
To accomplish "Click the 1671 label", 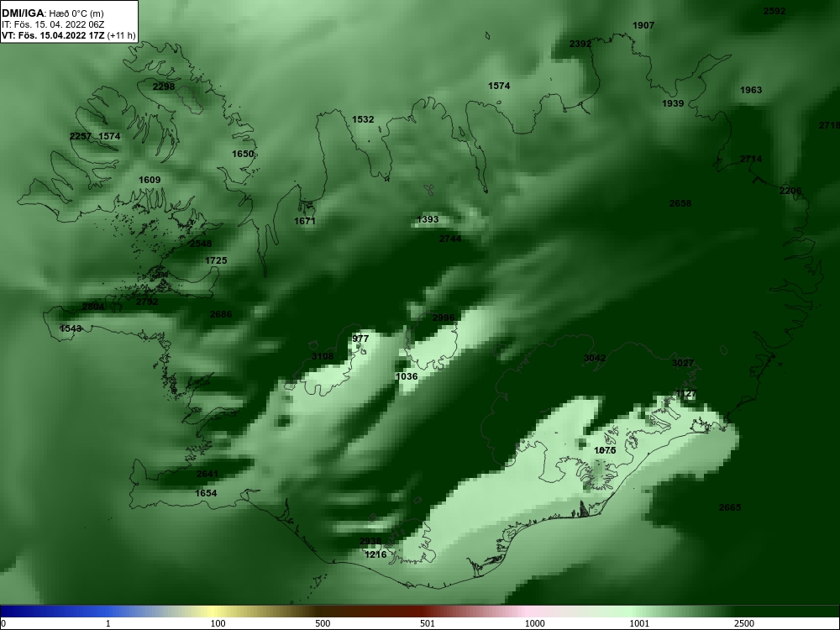I will pyautogui.click(x=305, y=221).
